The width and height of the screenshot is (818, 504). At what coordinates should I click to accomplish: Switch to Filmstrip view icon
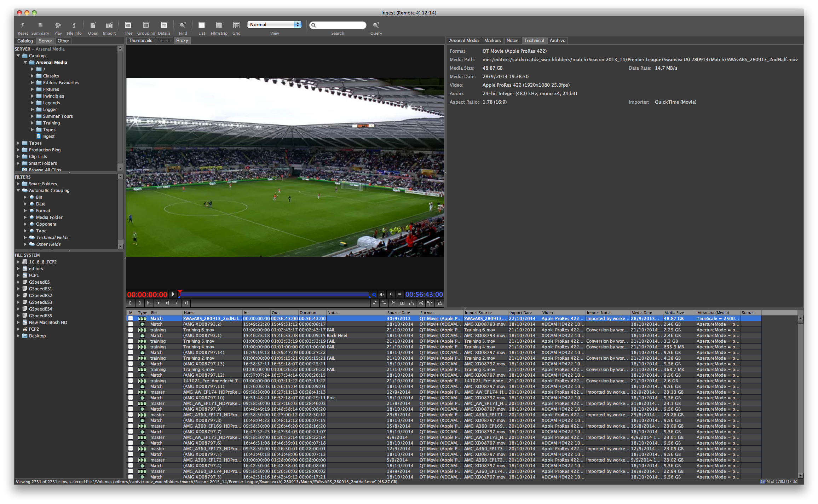(219, 25)
